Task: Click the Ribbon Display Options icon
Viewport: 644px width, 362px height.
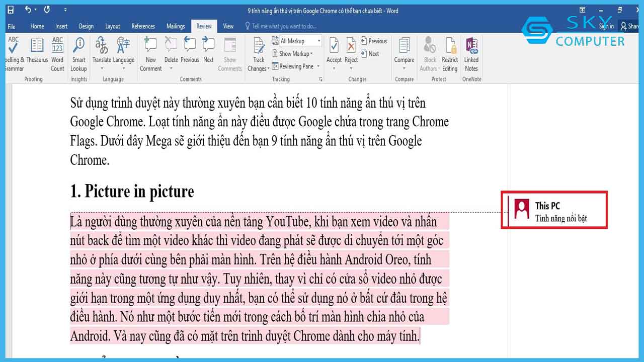Action: 582,10
